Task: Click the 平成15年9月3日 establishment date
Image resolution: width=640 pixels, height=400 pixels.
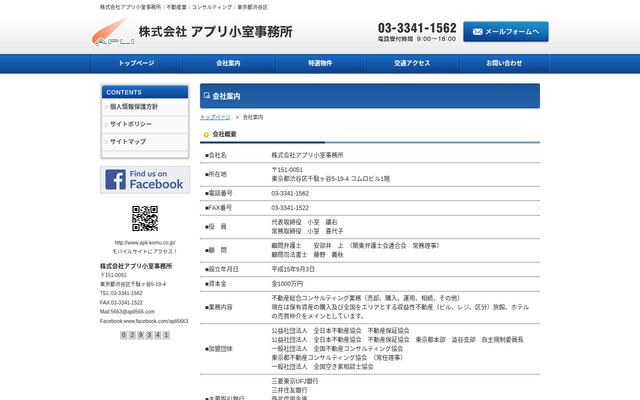Action: tap(293, 269)
